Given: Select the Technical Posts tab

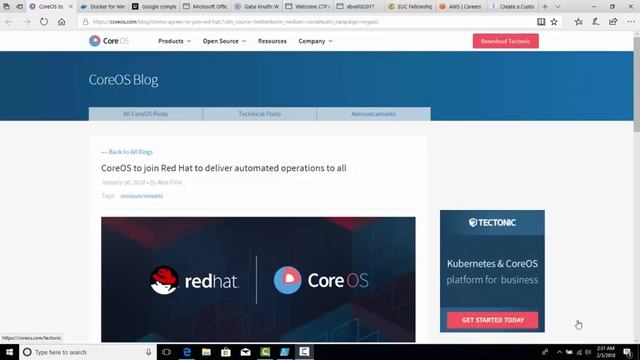Looking at the screenshot, I should point(260,114).
